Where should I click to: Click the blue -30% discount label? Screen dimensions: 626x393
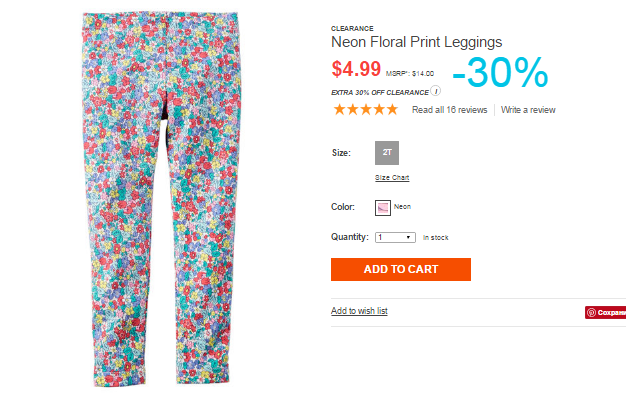coord(500,72)
